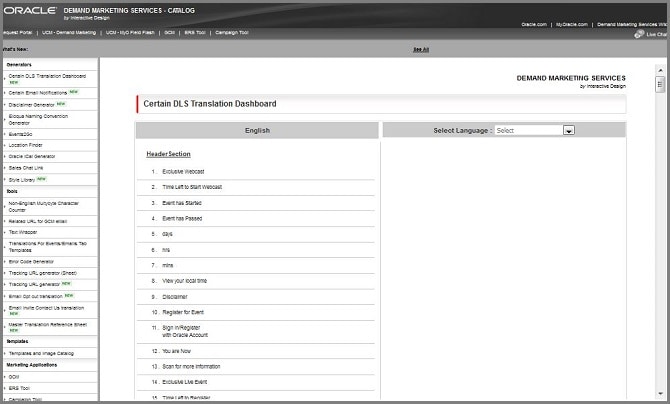
Task: Open UCM - Demand Marketing menu item
Action: click(x=69, y=32)
